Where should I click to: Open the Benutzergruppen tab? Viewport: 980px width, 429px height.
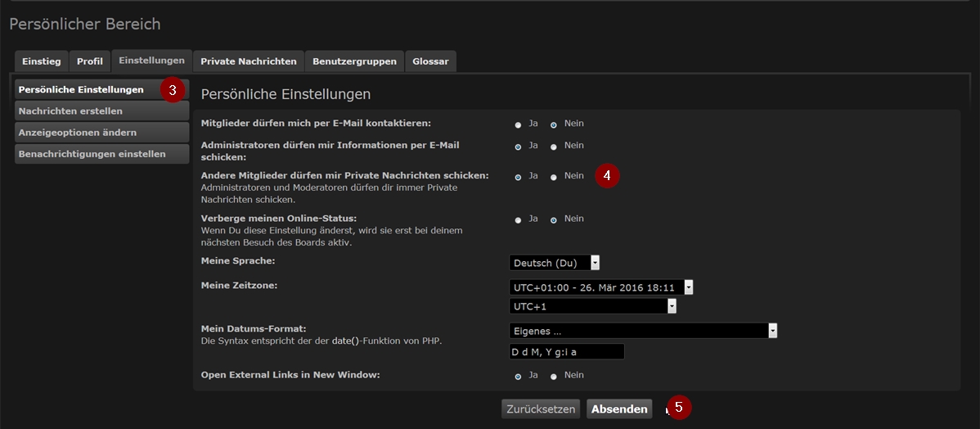click(x=354, y=61)
